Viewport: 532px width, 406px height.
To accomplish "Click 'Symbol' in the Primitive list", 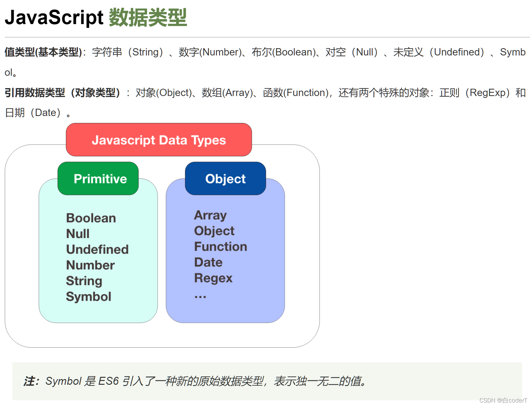I will click(89, 297).
